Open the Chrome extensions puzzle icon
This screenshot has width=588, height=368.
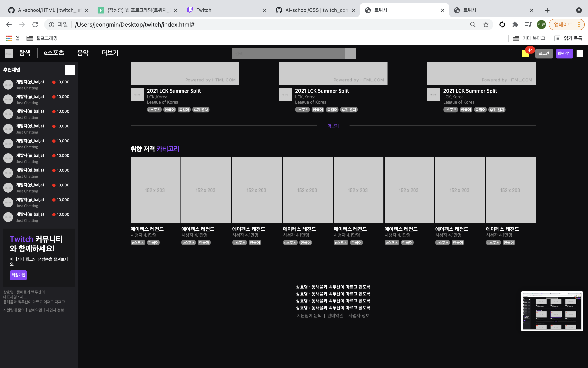point(515,25)
